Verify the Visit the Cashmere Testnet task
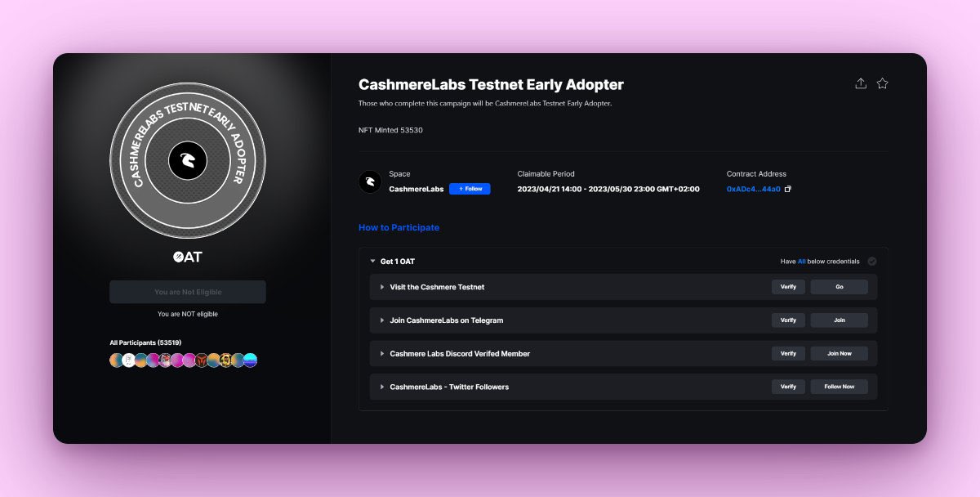This screenshot has width=980, height=497. coord(788,287)
